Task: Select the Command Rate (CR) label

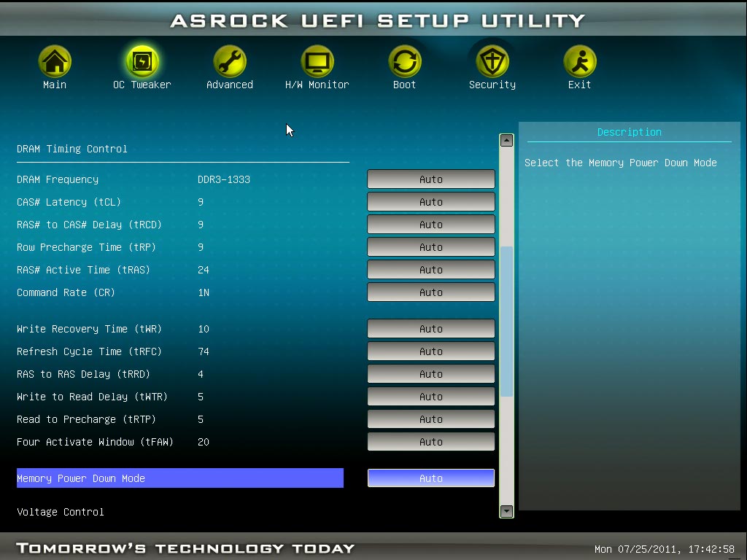Action: coord(66,292)
